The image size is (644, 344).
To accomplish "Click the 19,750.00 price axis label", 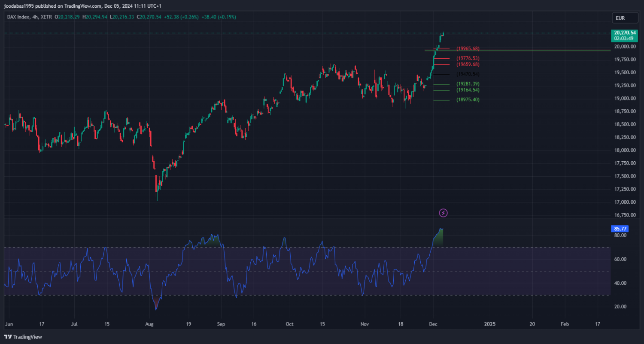I will [625, 60].
